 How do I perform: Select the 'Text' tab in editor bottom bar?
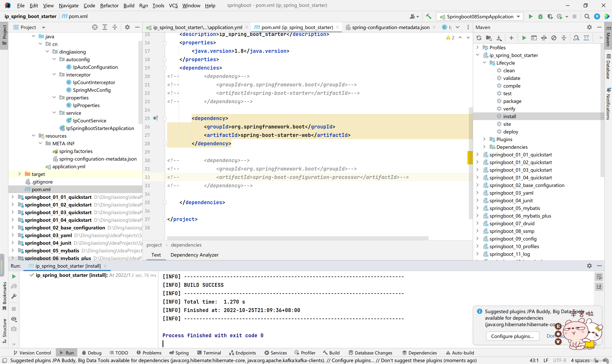pyautogui.click(x=156, y=254)
